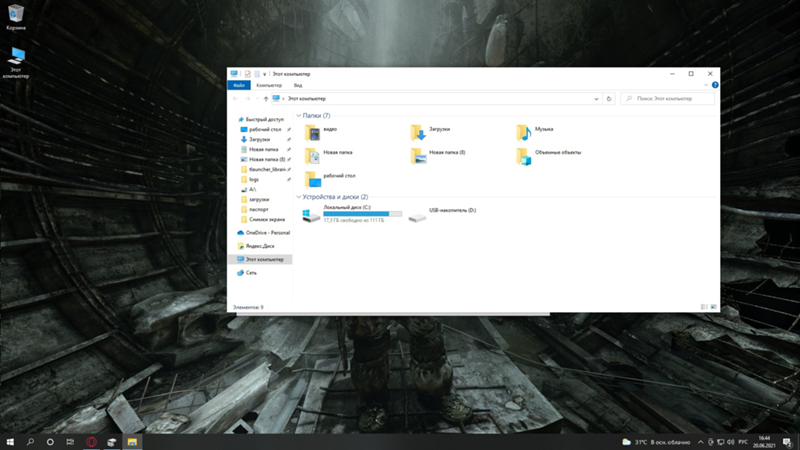Image resolution: width=800 pixels, height=450 pixels.
Task: Show hidden system tray icons
Action: [x=701, y=442]
